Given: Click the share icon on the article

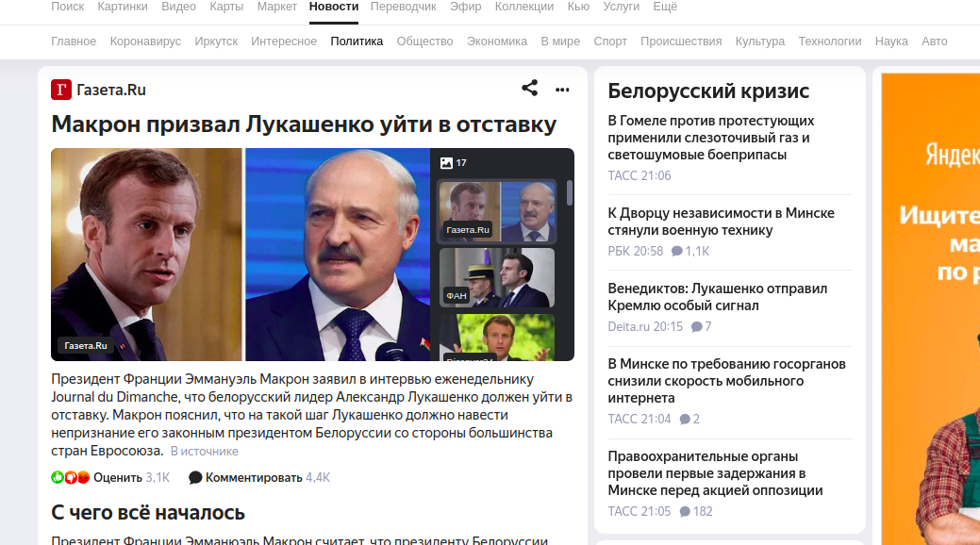Looking at the screenshot, I should (529, 88).
